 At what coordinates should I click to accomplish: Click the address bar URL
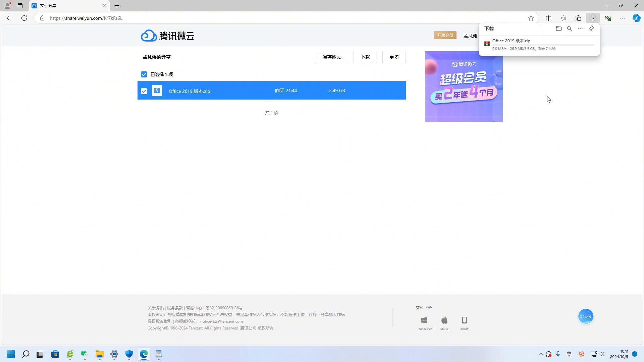pyautogui.click(x=86, y=18)
